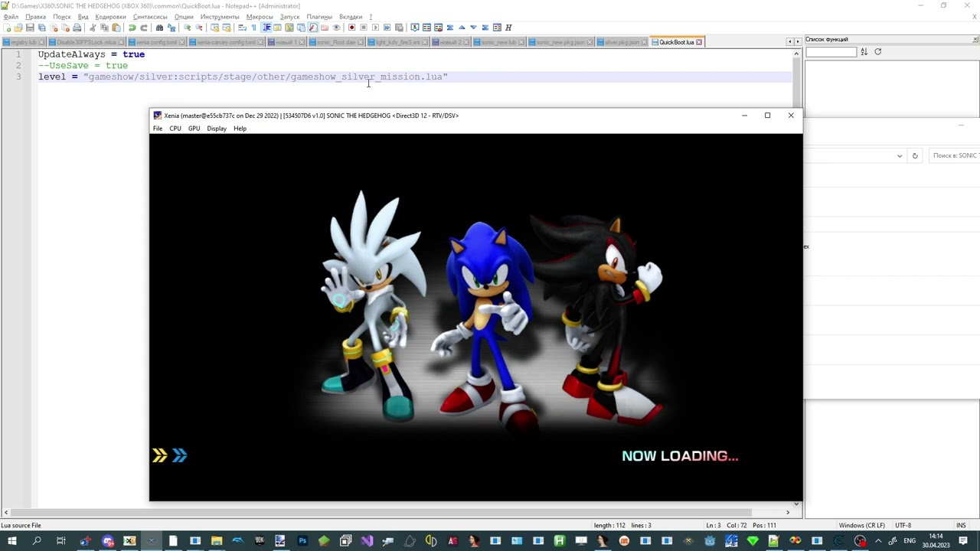Switch to the sonic_new.pkg.json tab
The width and height of the screenshot is (980, 551).
click(560, 42)
